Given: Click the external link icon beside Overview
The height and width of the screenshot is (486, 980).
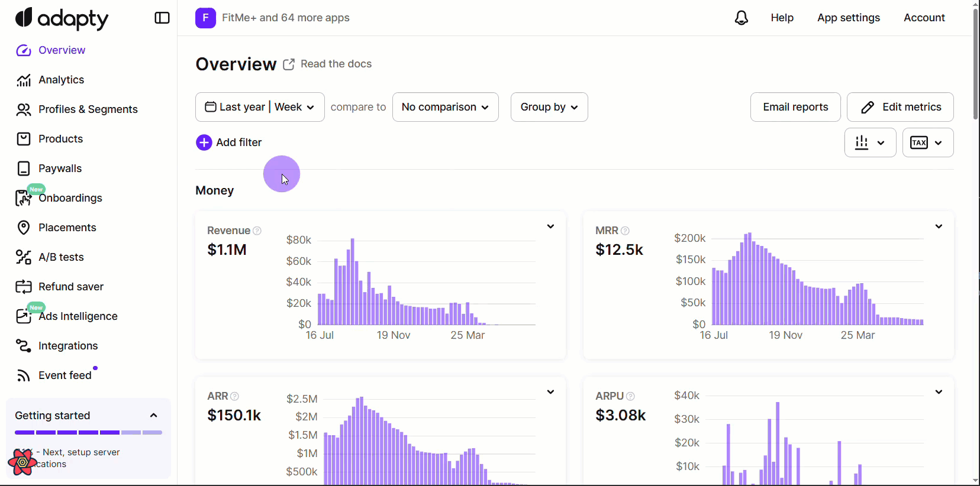Looking at the screenshot, I should tap(289, 64).
